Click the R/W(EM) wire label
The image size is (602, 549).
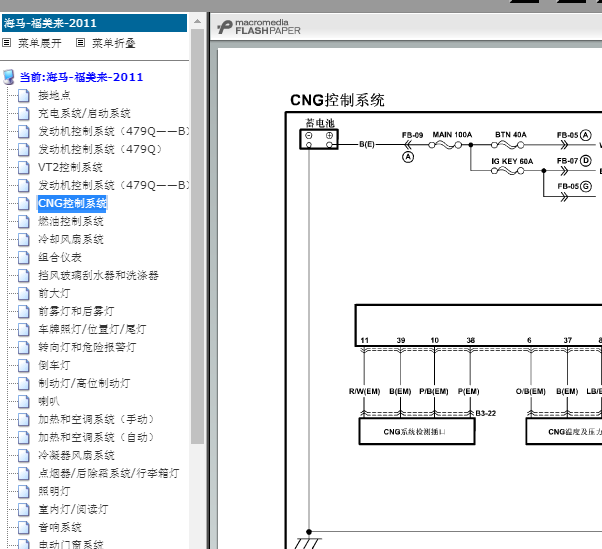[x=364, y=391]
